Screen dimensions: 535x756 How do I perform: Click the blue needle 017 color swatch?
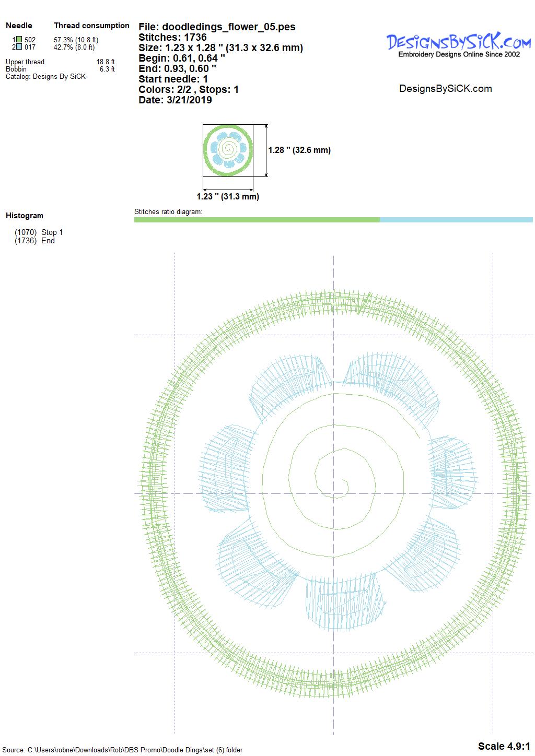[19, 47]
